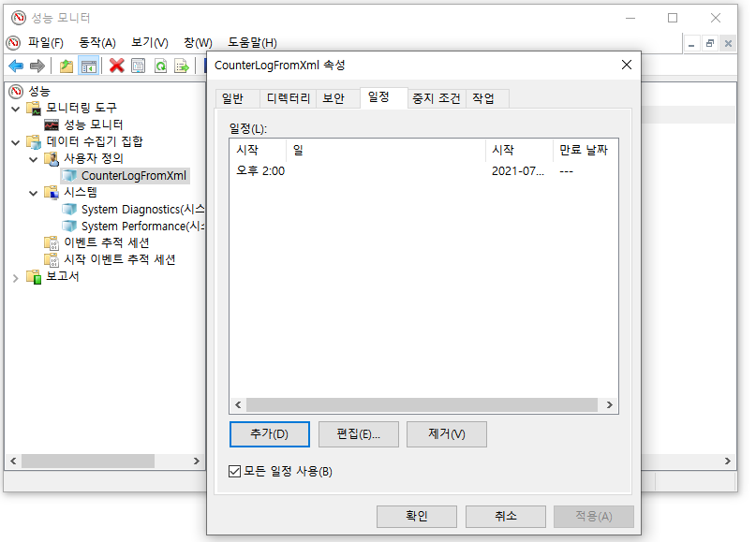
Task: Open the 동작(A) menu
Action: tap(97, 43)
